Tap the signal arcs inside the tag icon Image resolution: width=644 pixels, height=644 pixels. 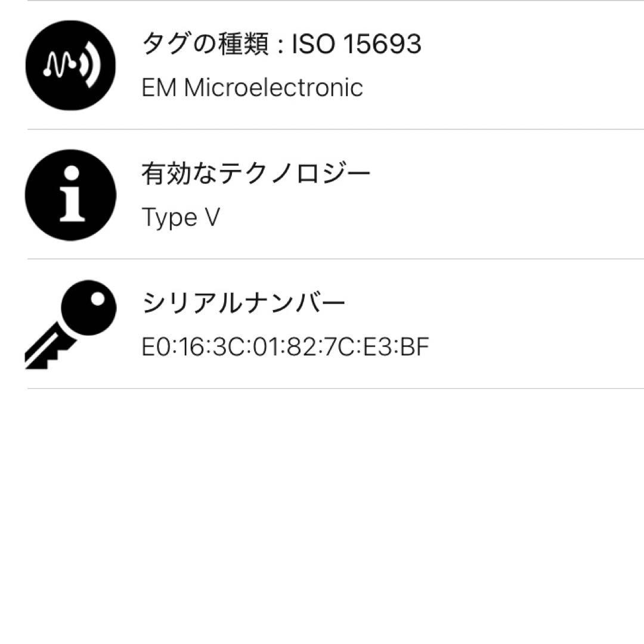point(88,66)
